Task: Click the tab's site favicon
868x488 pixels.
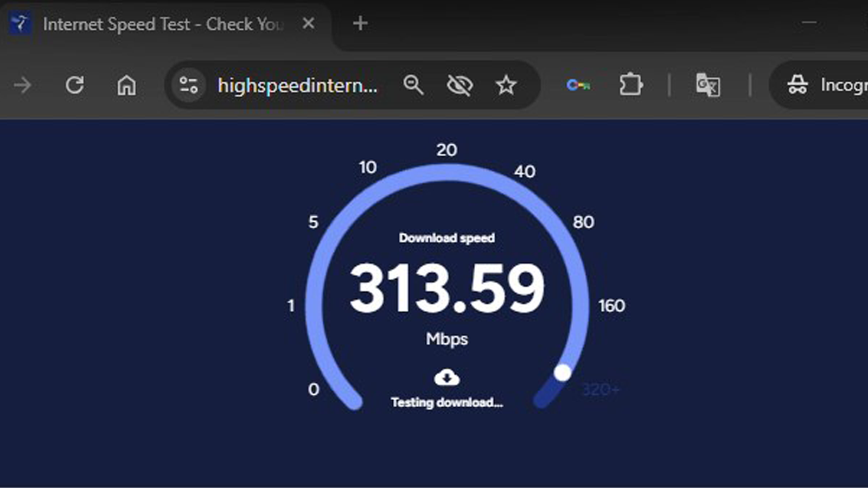Action: click(21, 24)
